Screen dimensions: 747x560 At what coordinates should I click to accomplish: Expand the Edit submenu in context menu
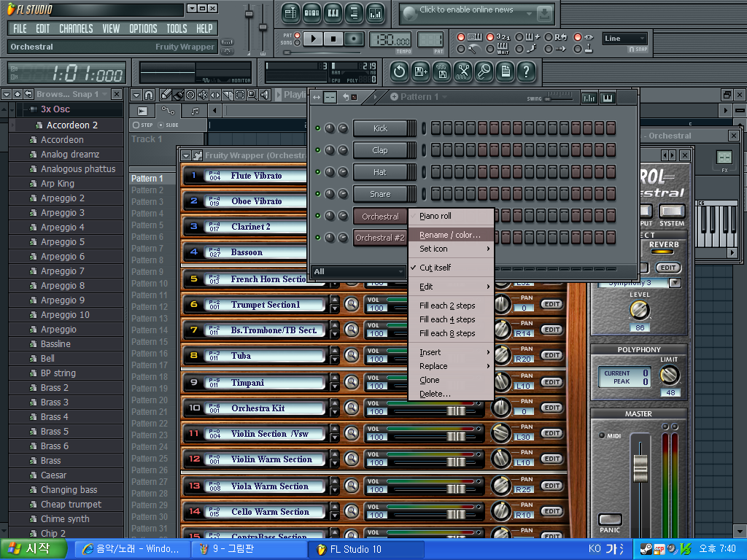pyautogui.click(x=451, y=287)
